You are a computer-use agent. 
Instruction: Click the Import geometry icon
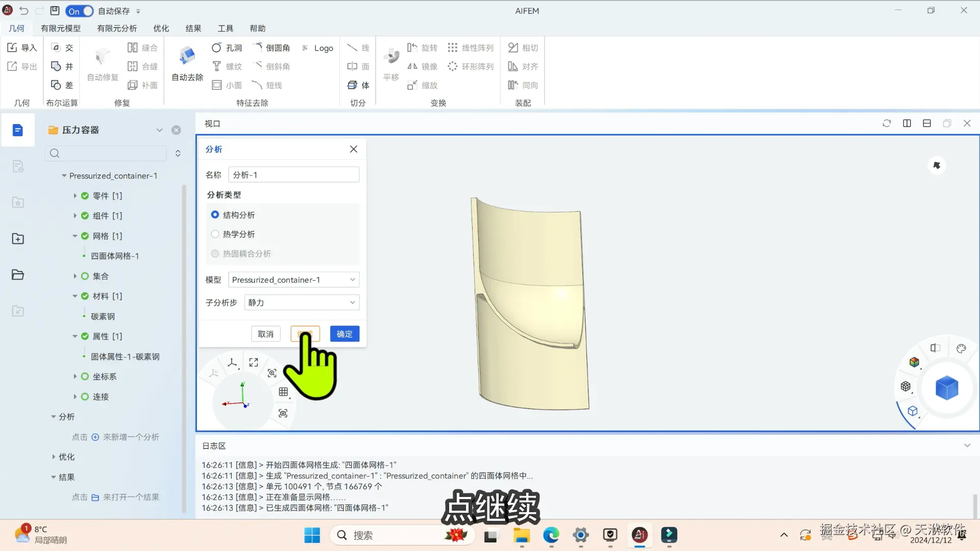(13, 47)
